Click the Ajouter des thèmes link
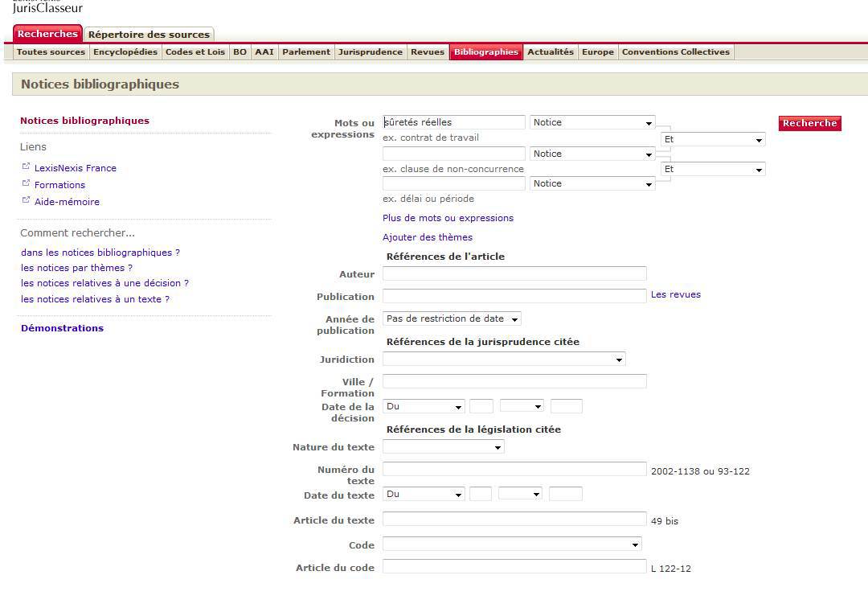 tap(428, 237)
